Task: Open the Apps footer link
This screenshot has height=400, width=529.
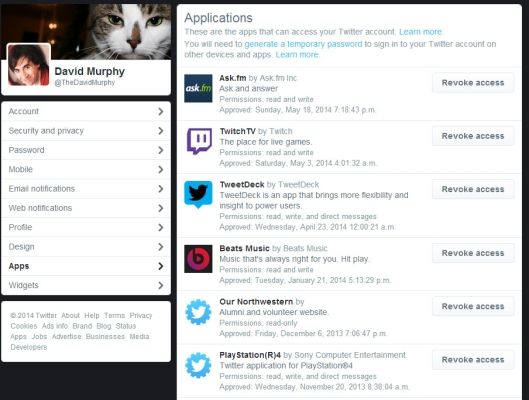Action: pyautogui.click(x=18, y=337)
